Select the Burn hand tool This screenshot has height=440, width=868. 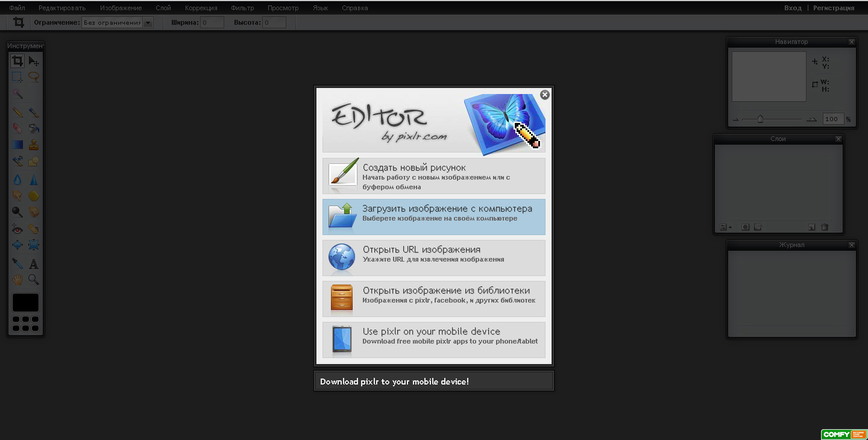34,212
